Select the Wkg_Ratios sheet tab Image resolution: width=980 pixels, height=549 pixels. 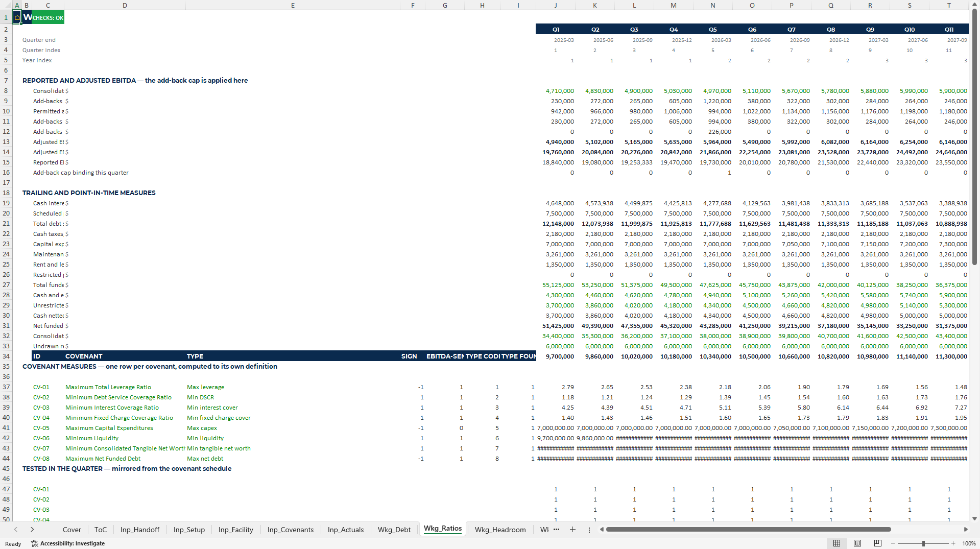(x=443, y=529)
